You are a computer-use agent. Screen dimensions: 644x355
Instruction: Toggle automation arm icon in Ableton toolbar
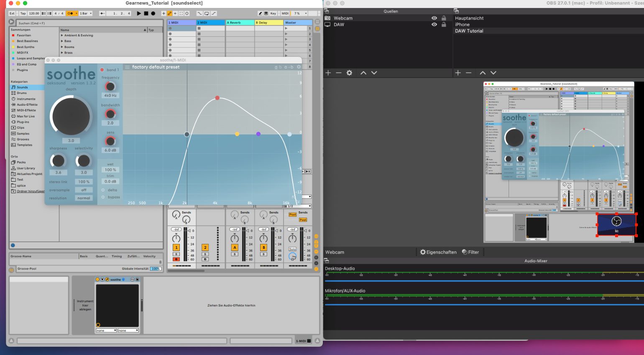(169, 13)
